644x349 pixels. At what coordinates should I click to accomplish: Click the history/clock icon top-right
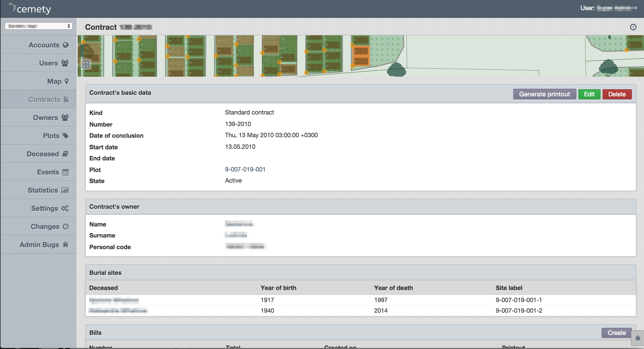[x=634, y=27]
